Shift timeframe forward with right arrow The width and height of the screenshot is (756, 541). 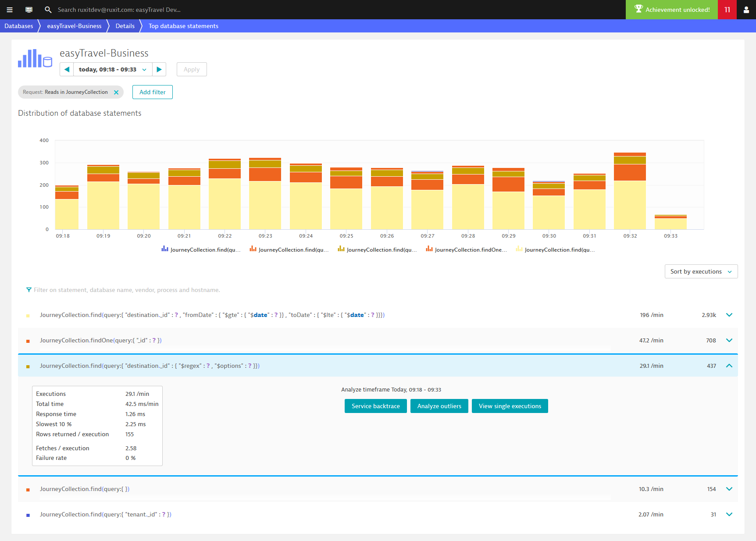(159, 69)
